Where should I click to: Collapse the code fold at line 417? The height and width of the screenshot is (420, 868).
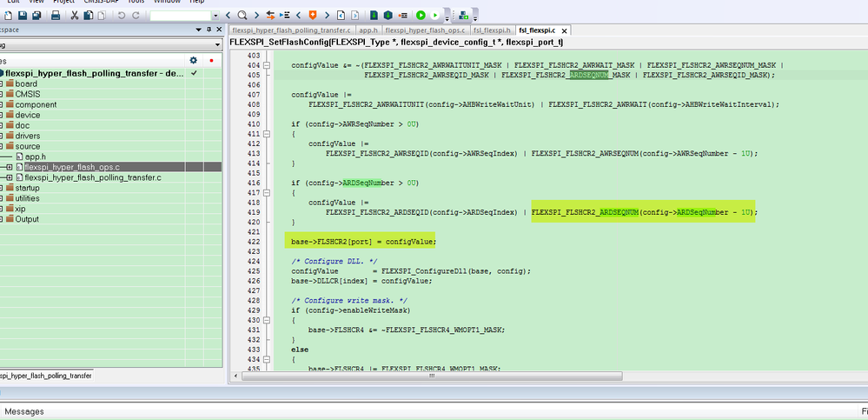coord(267,193)
